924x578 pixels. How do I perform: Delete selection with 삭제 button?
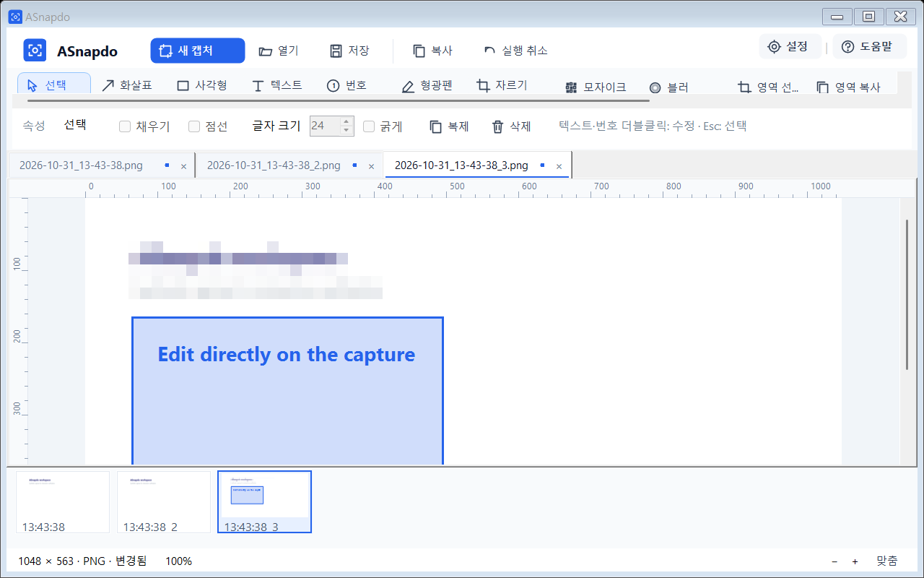click(x=511, y=126)
